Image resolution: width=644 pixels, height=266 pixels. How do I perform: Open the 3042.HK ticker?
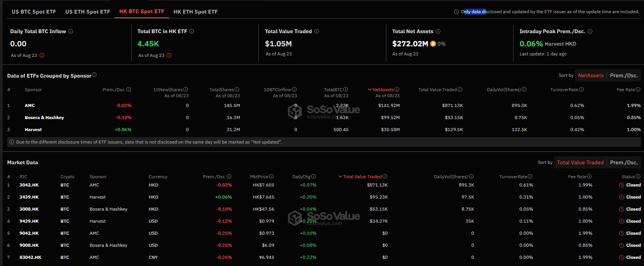(29, 185)
